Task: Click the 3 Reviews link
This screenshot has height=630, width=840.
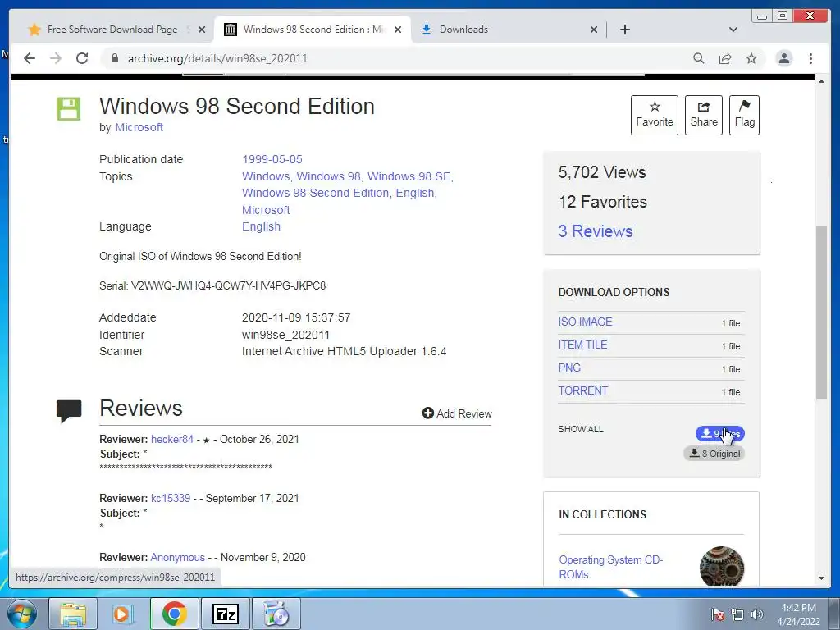Action: tap(596, 231)
